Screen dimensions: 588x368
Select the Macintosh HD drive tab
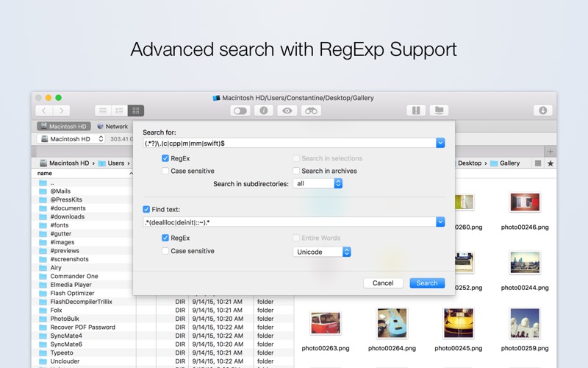coord(64,127)
